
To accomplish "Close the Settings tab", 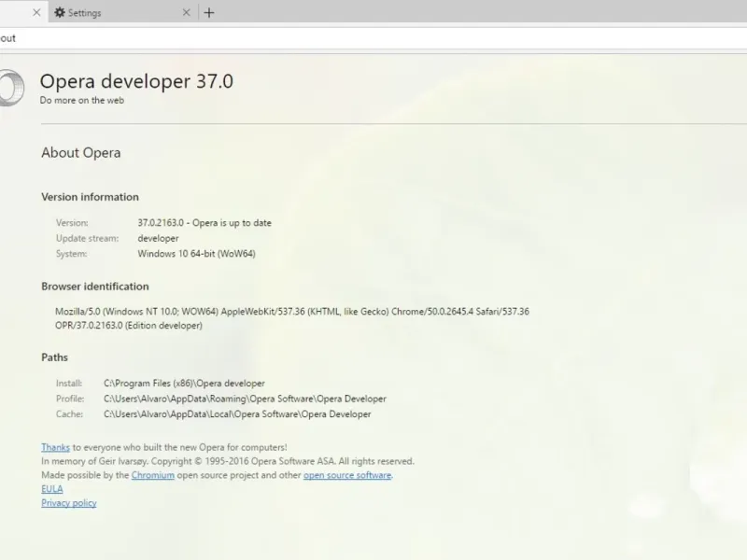I will click(186, 13).
